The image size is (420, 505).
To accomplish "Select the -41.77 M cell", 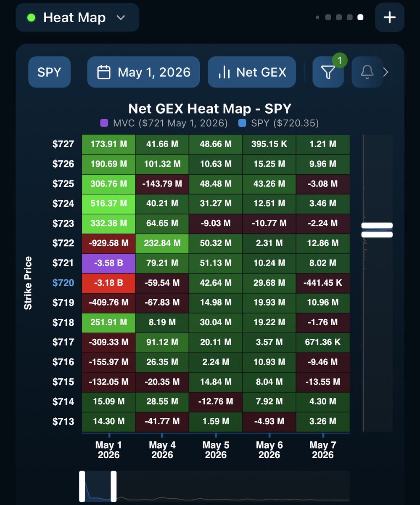I will [162, 421].
